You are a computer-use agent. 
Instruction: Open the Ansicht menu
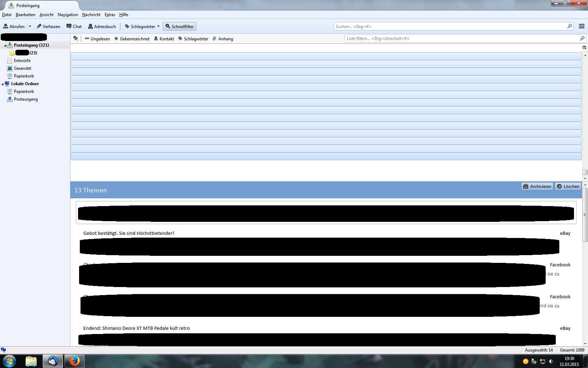(47, 15)
